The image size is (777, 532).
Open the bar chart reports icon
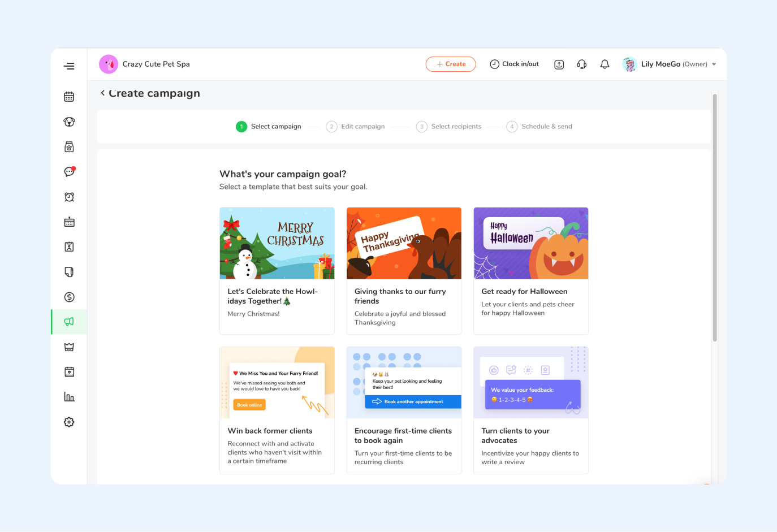click(69, 397)
